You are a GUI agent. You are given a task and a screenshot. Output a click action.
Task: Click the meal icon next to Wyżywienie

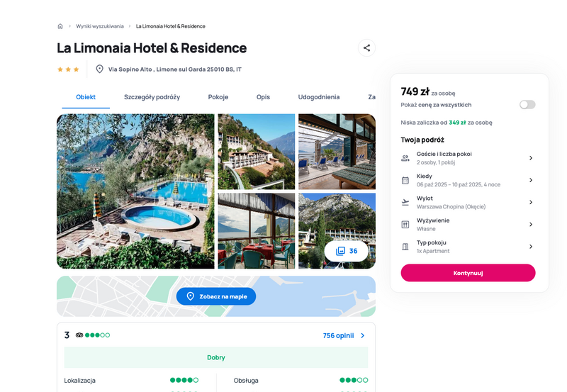pyautogui.click(x=405, y=225)
